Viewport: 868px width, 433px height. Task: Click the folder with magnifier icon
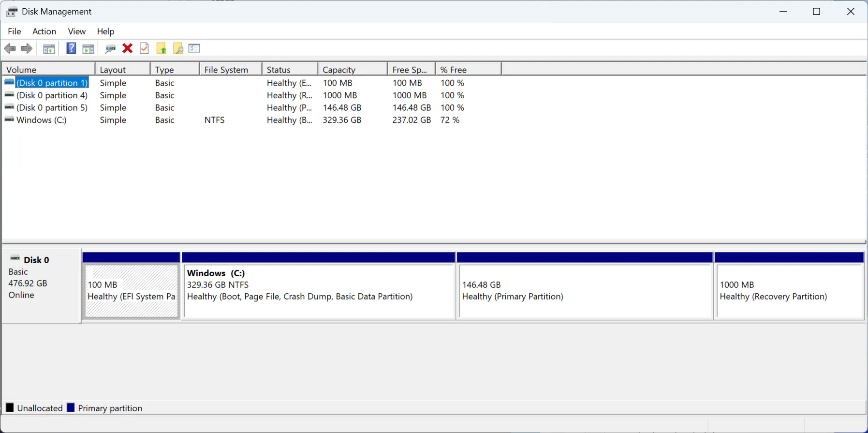pos(178,48)
